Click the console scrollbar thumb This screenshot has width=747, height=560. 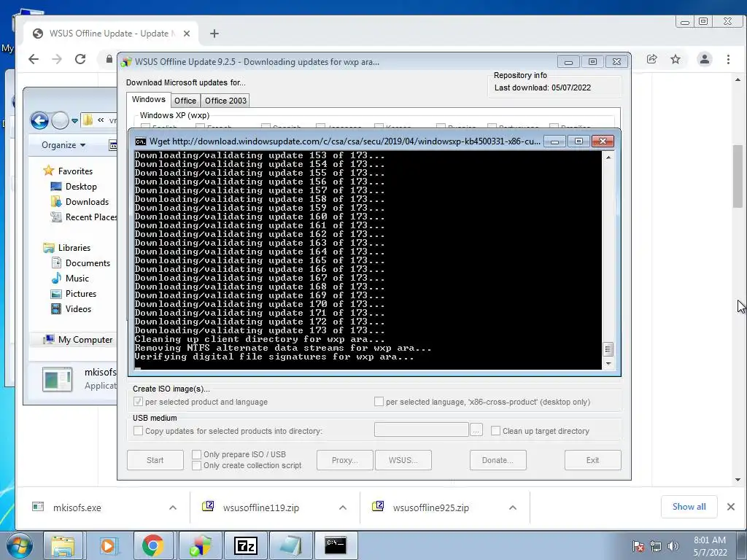pyautogui.click(x=608, y=349)
